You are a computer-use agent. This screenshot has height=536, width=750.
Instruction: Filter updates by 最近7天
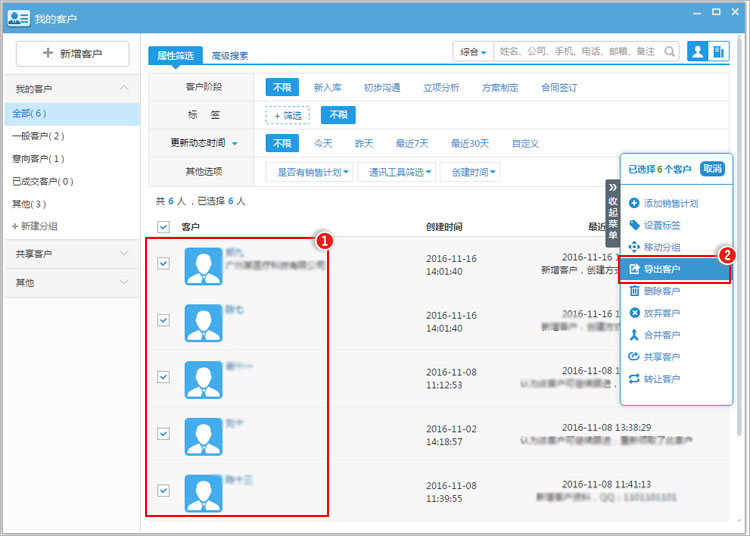[412, 143]
